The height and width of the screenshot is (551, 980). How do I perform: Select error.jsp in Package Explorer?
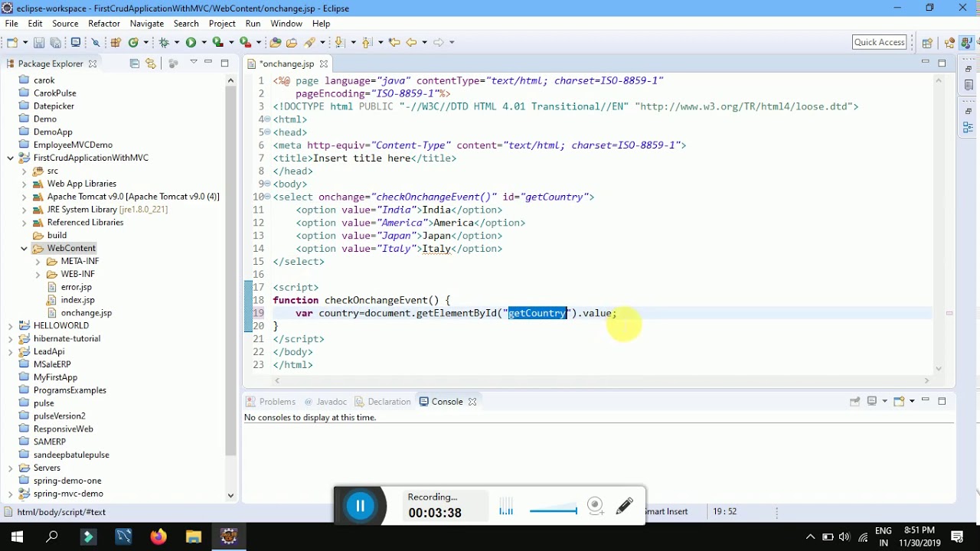point(76,287)
